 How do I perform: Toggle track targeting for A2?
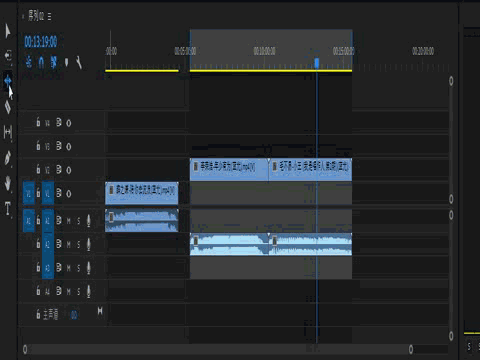48,244
